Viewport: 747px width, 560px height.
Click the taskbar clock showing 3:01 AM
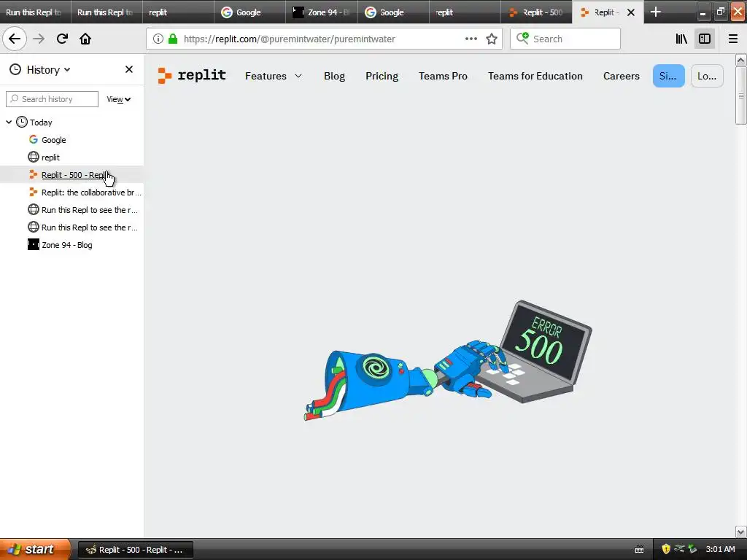[x=720, y=549]
